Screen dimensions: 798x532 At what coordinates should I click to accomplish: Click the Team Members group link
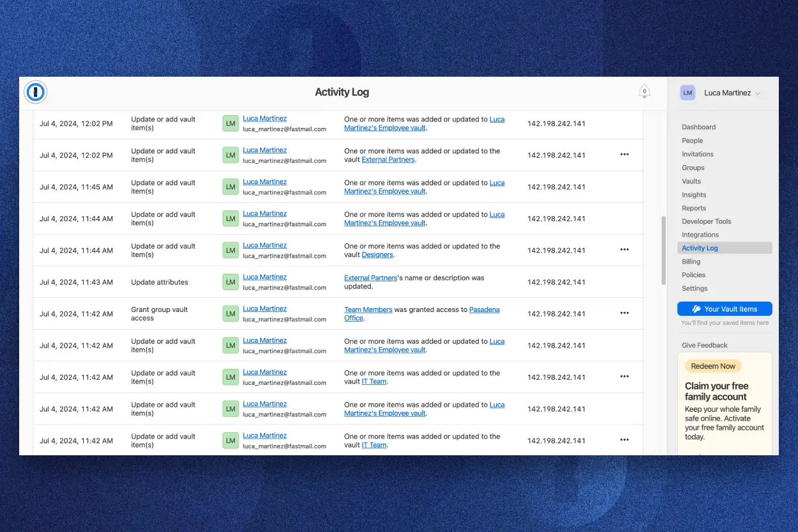(368, 309)
